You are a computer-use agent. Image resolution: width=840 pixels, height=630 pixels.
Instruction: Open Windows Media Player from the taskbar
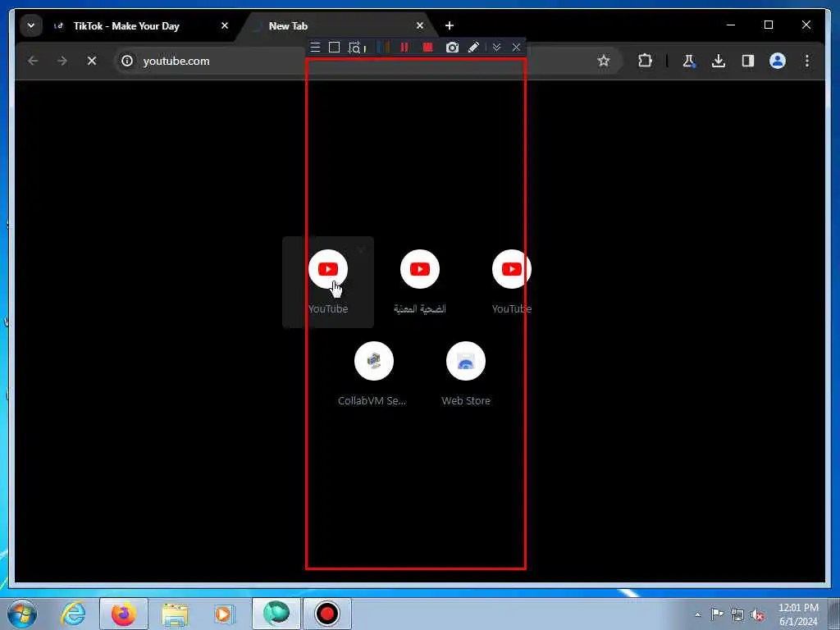coord(225,614)
